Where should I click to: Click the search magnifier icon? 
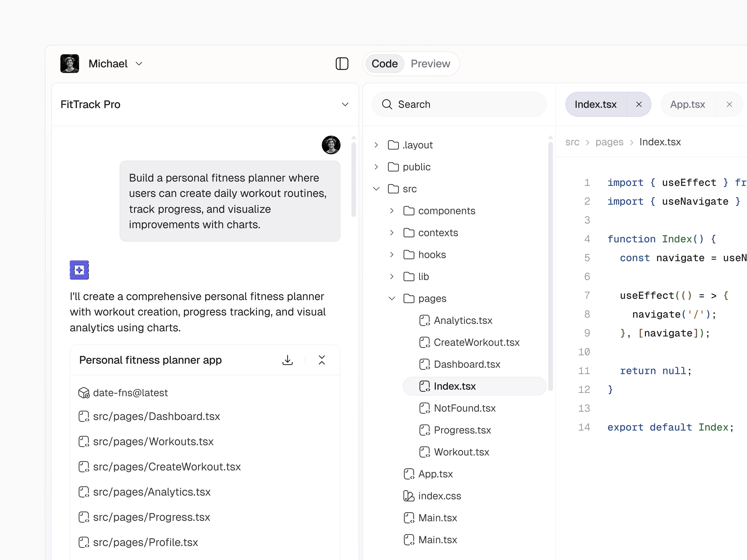click(387, 104)
